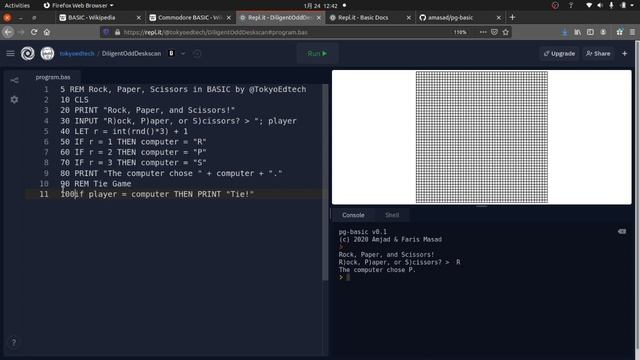The height and width of the screenshot is (360, 640).
Task: Switch to the Shell tab
Action: [392, 215]
